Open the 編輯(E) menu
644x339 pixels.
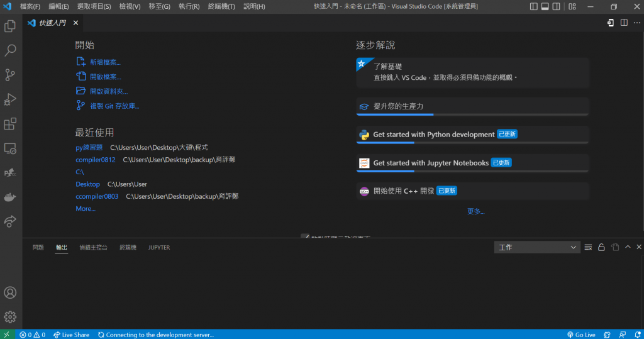58,6
